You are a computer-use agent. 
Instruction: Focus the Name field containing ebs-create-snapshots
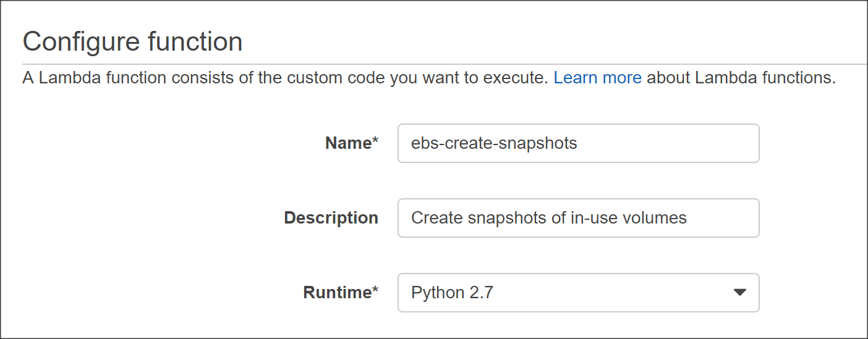pos(578,143)
